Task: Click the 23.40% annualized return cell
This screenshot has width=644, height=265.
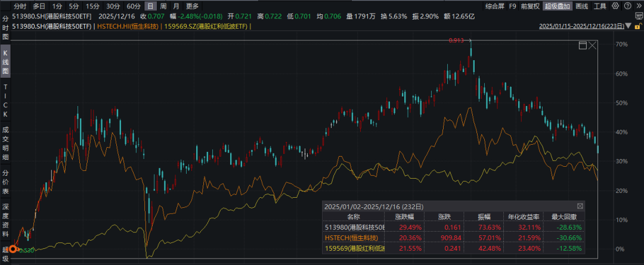Action: [528, 248]
